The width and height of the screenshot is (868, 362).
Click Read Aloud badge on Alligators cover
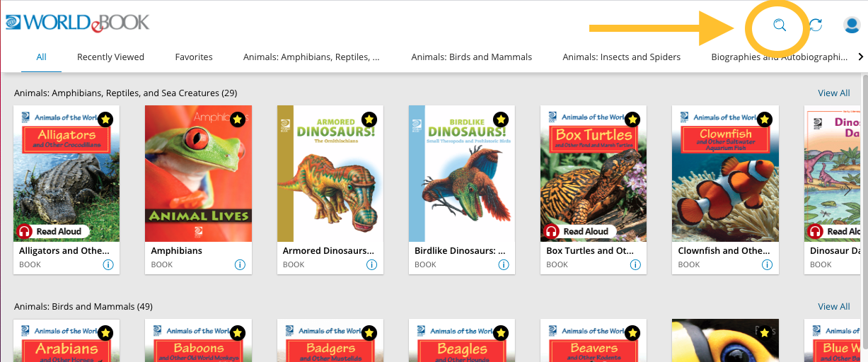point(52,231)
